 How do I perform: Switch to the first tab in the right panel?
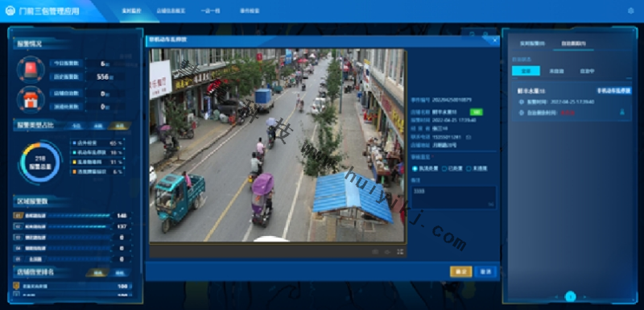pyautogui.click(x=532, y=43)
